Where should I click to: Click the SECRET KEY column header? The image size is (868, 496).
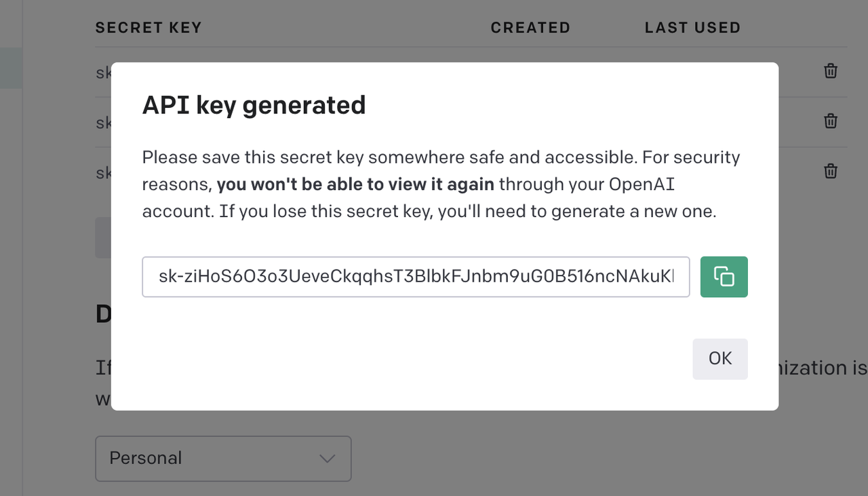149,28
